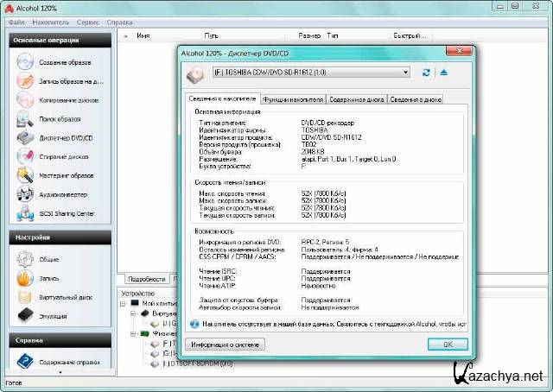
Task: Collapse the virtual drives tree branch
Action: (133, 313)
